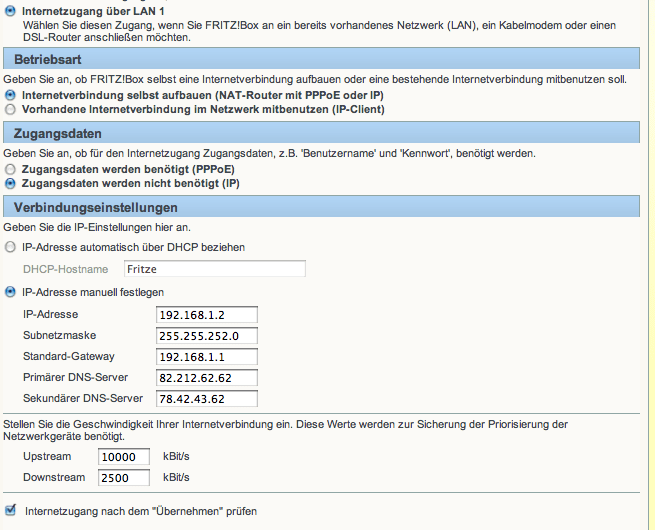Click the Primärer DNS-Server field

pyautogui.click(x=207, y=378)
